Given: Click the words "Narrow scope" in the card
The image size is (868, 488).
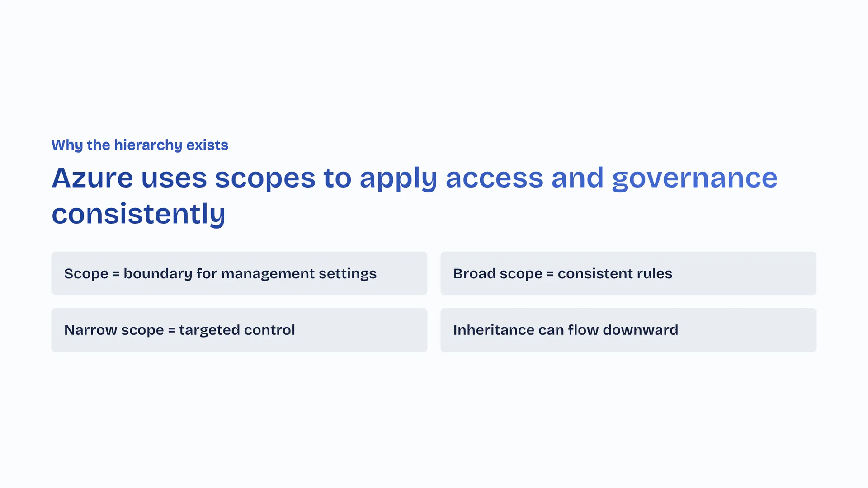Looking at the screenshot, I should [114, 330].
